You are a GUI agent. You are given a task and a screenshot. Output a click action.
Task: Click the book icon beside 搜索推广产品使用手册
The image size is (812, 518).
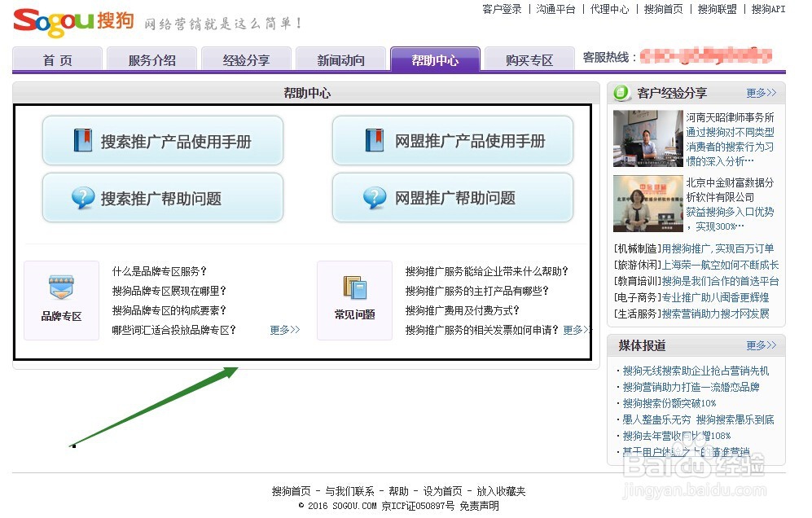[83, 140]
